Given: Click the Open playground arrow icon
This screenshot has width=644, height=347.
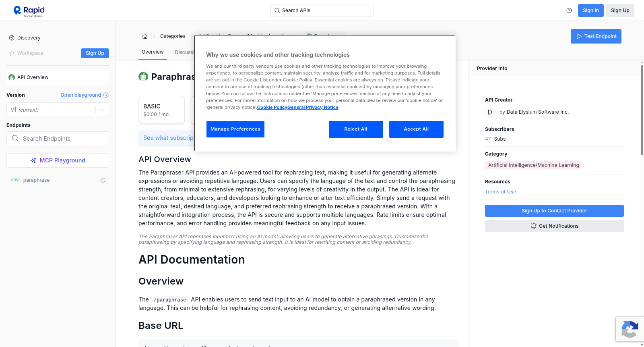Looking at the screenshot, I should click(x=106, y=95).
